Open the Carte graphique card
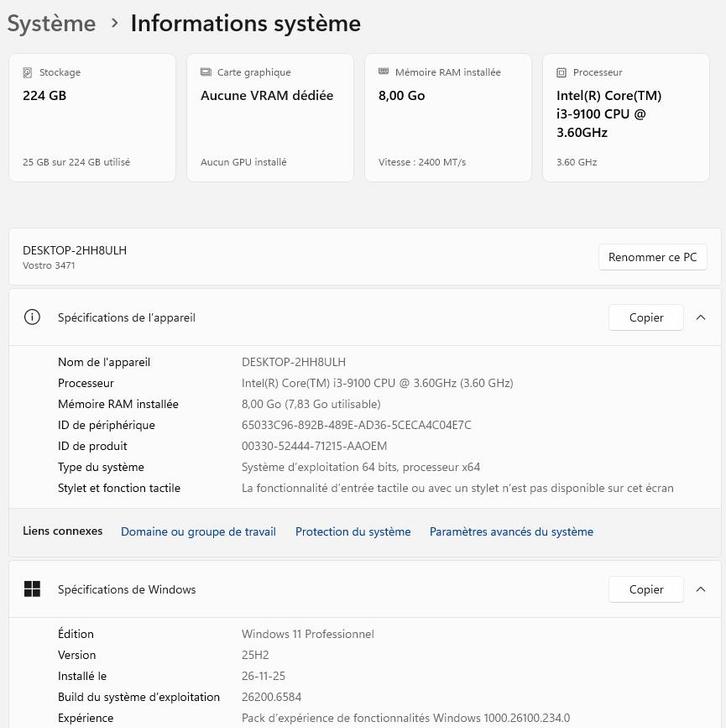726x728 pixels. tap(270, 117)
